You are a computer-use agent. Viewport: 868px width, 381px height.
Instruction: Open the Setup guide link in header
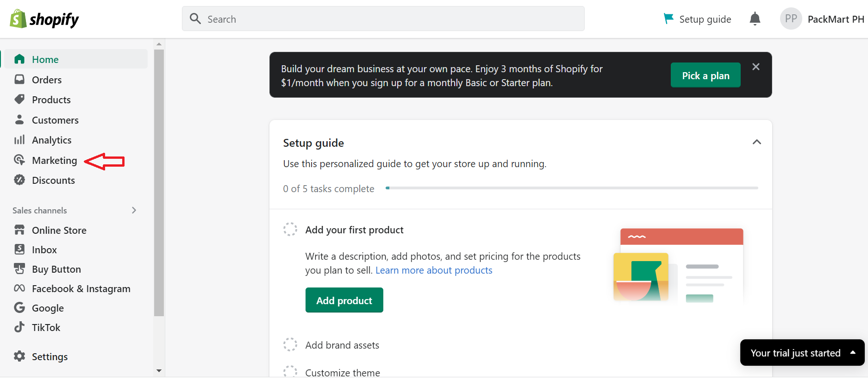705,19
